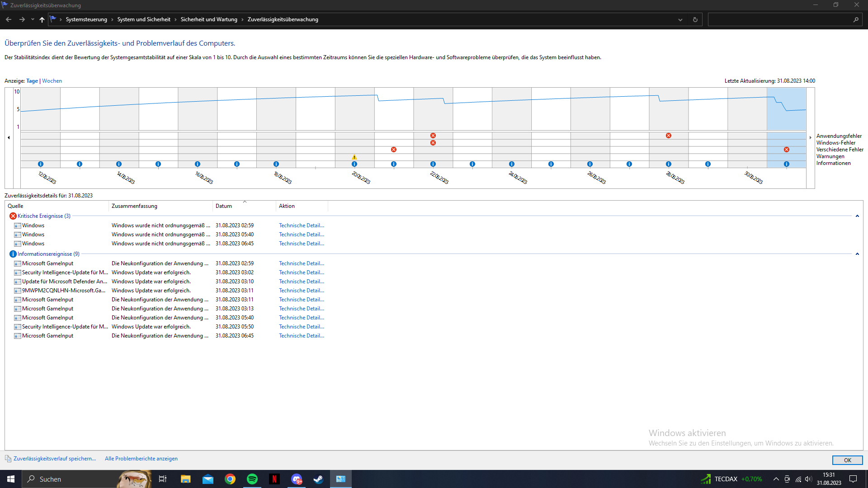Open the address bar history dropdown
The height and width of the screenshot is (488, 868).
click(680, 19)
